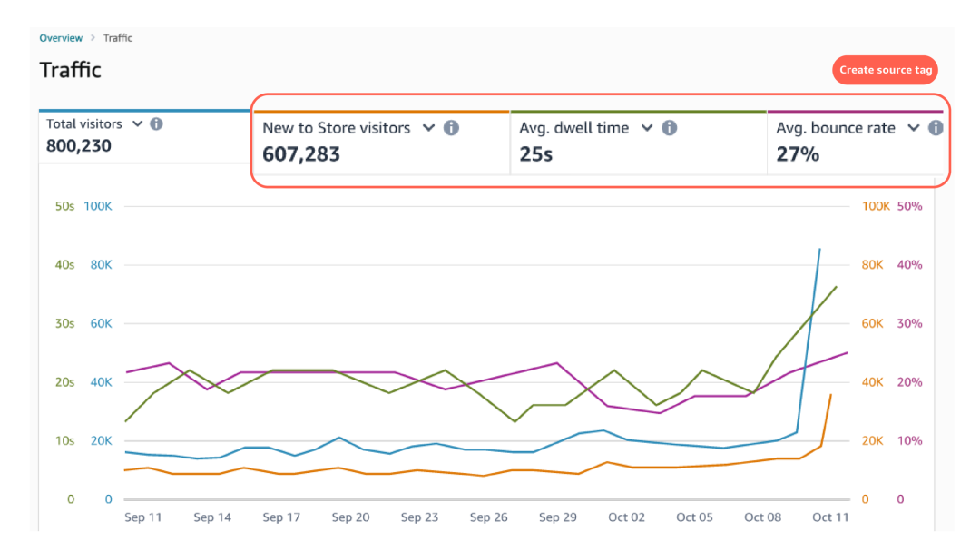Select the New to Store visitors 607,283 value

click(301, 154)
